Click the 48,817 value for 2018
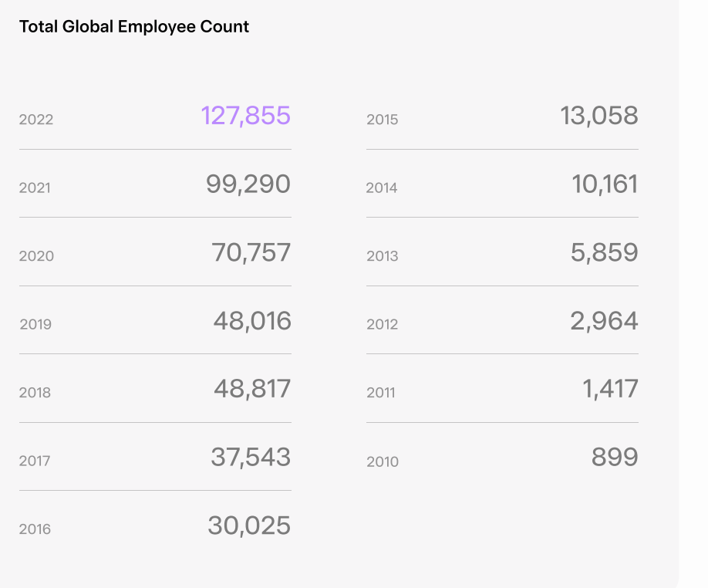This screenshot has height=588, width=708. [252, 389]
